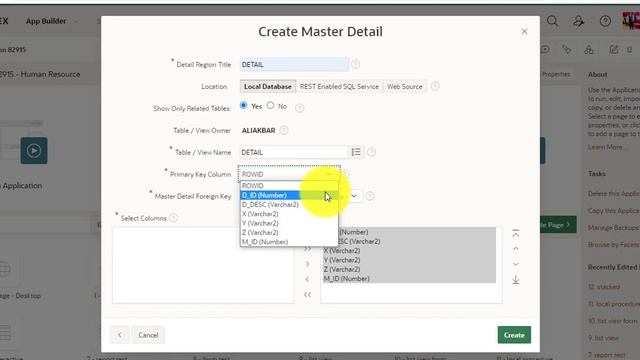This screenshot has width=640, height=360.
Task: Move selected column left with single arrow
Action: click(x=307, y=279)
